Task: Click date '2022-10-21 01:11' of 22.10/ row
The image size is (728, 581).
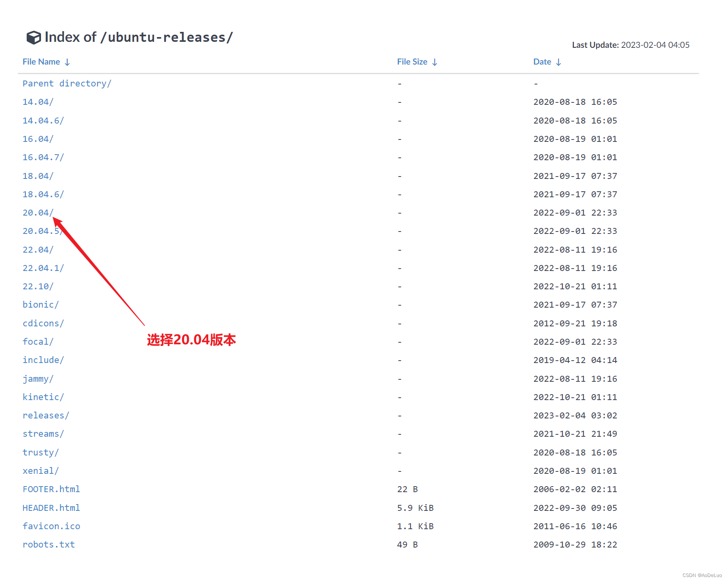Action: click(575, 287)
